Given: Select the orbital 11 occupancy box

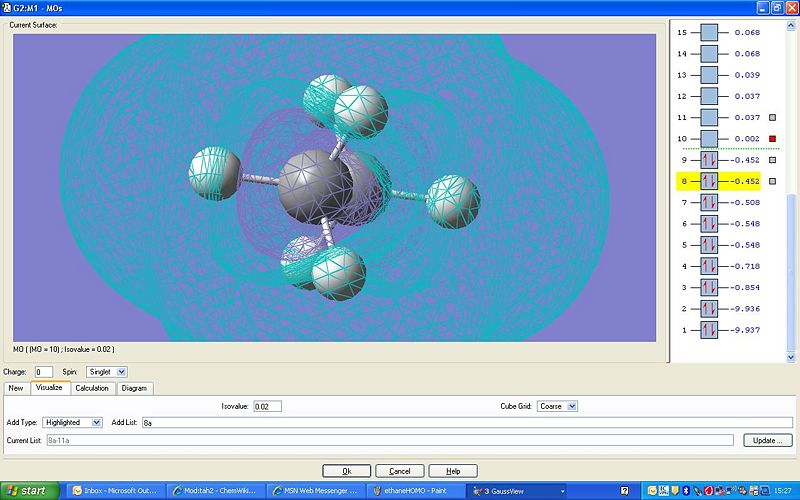Looking at the screenshot, I should [x=709, y=117].
